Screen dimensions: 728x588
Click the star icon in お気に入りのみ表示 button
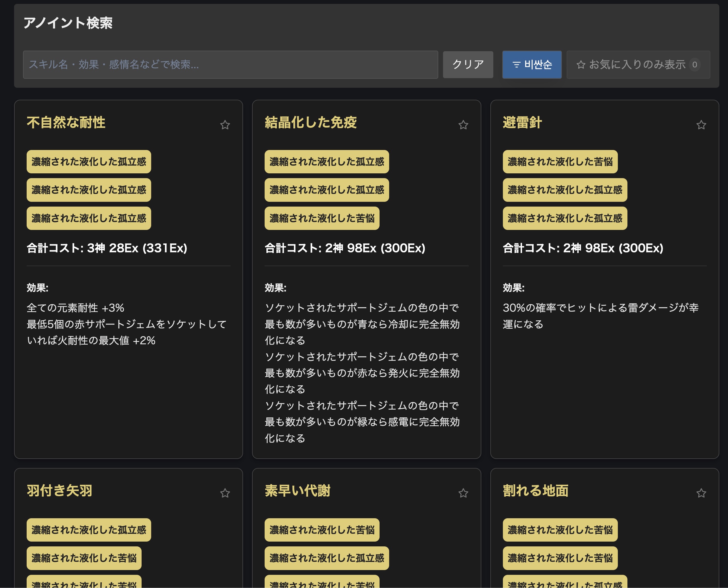click(581, 65)
